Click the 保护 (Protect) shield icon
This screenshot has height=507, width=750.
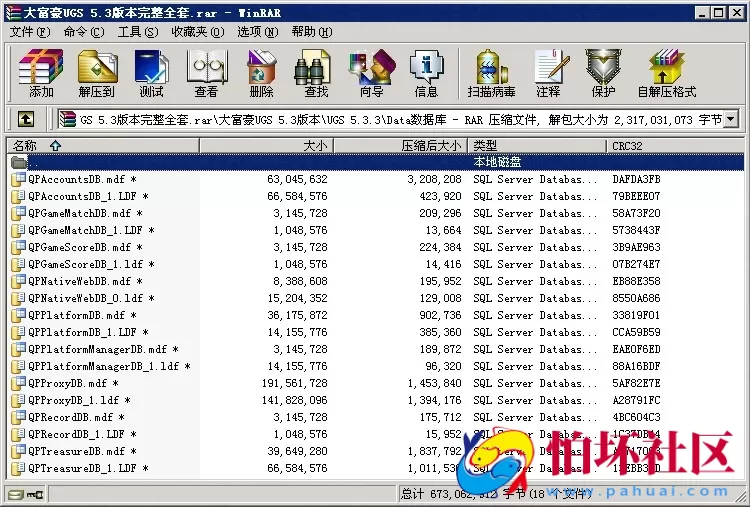point(603,73)
